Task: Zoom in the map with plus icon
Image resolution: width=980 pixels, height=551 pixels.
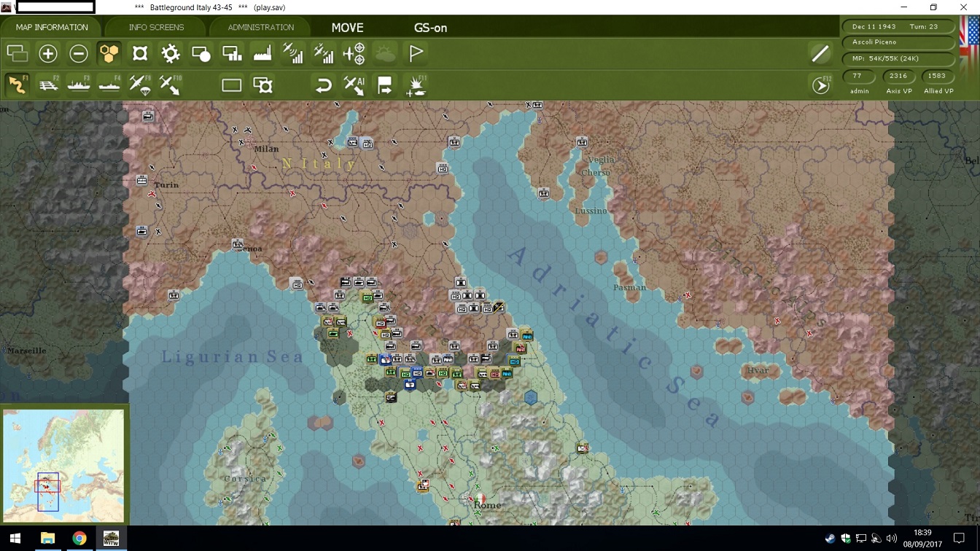Action: point(48,53)
